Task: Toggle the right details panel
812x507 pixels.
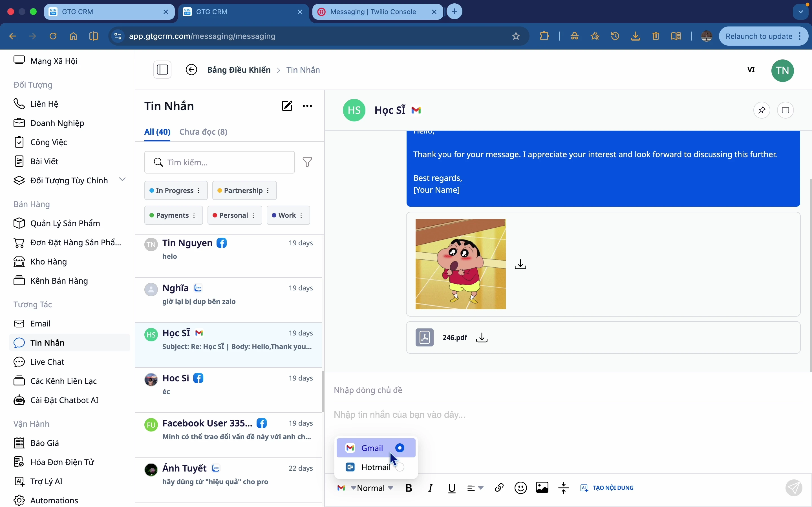Action: point(786,110)
